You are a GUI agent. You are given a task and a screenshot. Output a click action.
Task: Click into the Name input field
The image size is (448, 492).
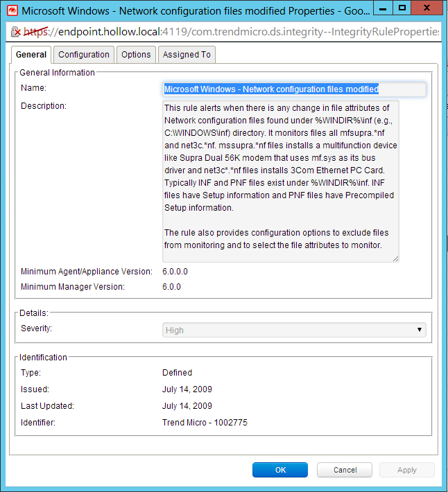point(294,89)
